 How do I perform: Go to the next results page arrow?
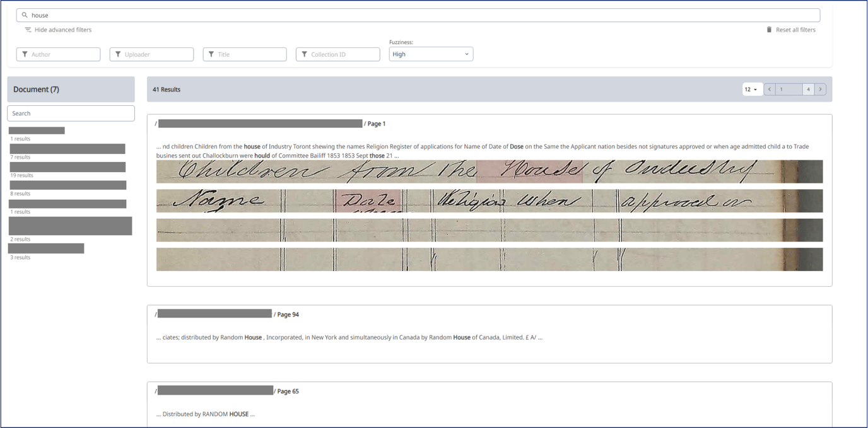(820, 90)
